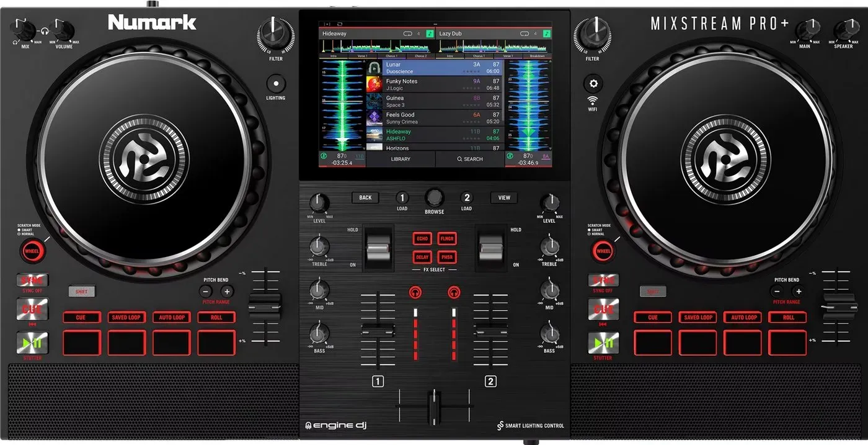Select ECHO effect button
Viewport: 868px width, 445px height.
[423, 239]
